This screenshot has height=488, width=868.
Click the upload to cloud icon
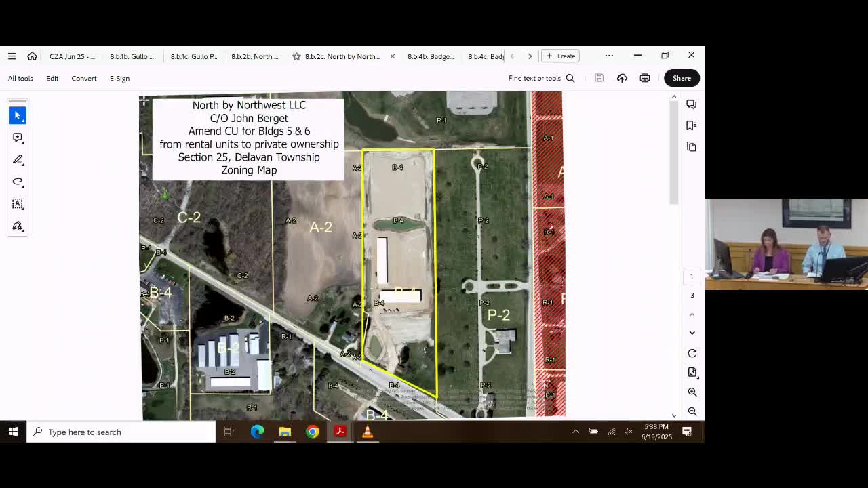pos(622,78)
